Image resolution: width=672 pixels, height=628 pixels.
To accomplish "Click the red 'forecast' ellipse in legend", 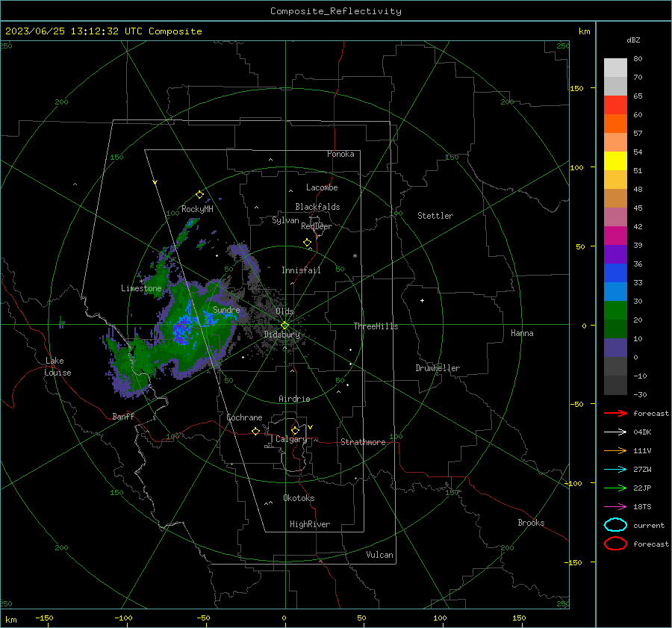I will click(615, 544).
